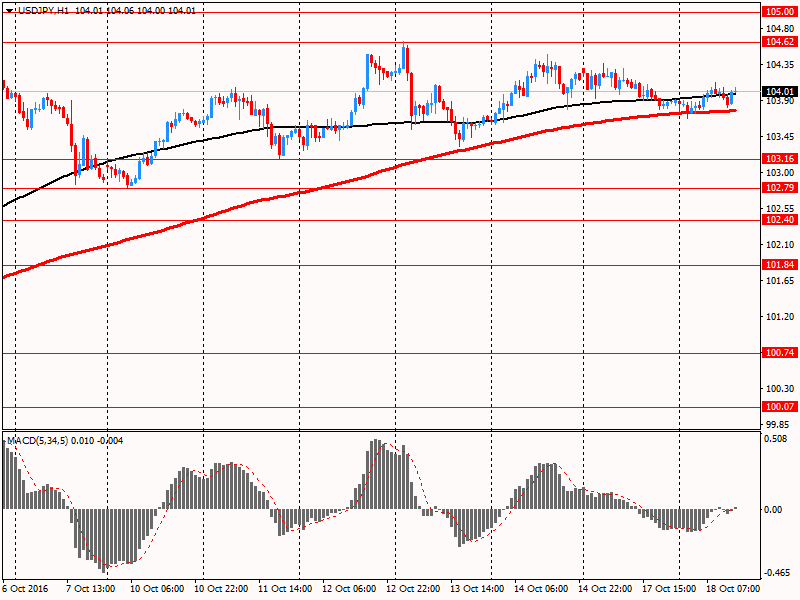Click the 101.65 price scale value
Viewport: 800px width, 600px height.
coord(780,281)
